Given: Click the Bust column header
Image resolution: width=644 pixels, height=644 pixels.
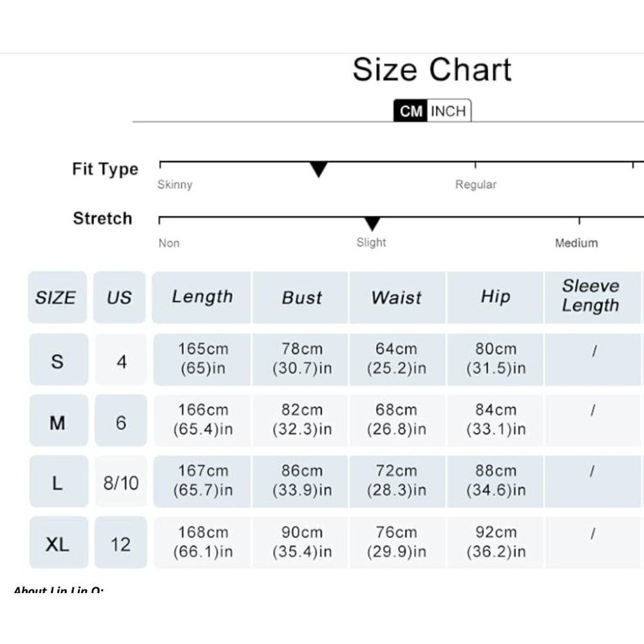Looking at the screenshot, I should click(301, 297).
